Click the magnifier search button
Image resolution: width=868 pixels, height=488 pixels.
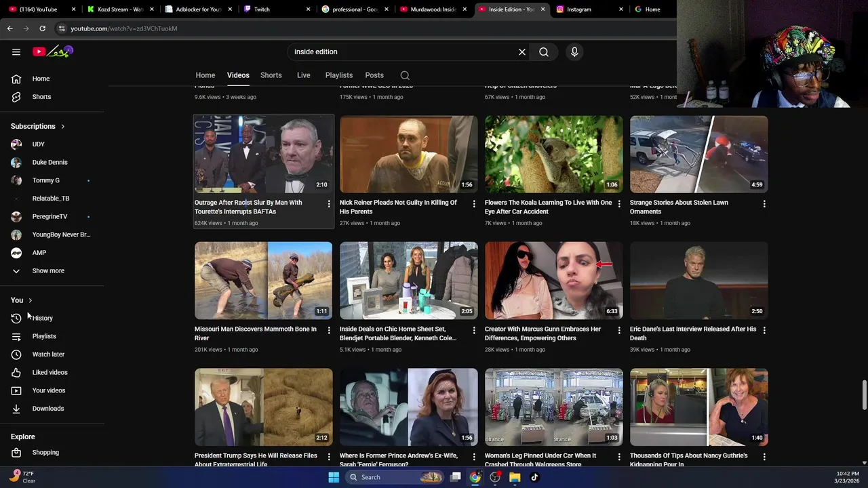point(544,52)
